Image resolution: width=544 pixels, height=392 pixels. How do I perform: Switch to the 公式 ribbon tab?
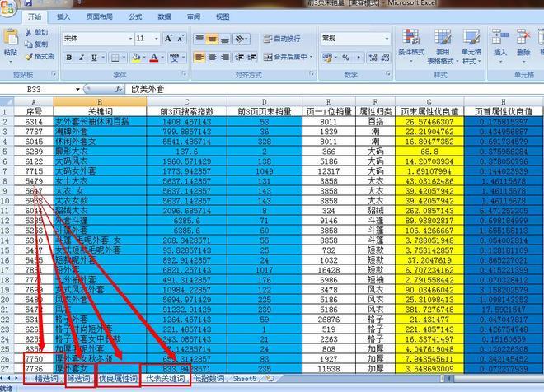[x=135, y=16]
